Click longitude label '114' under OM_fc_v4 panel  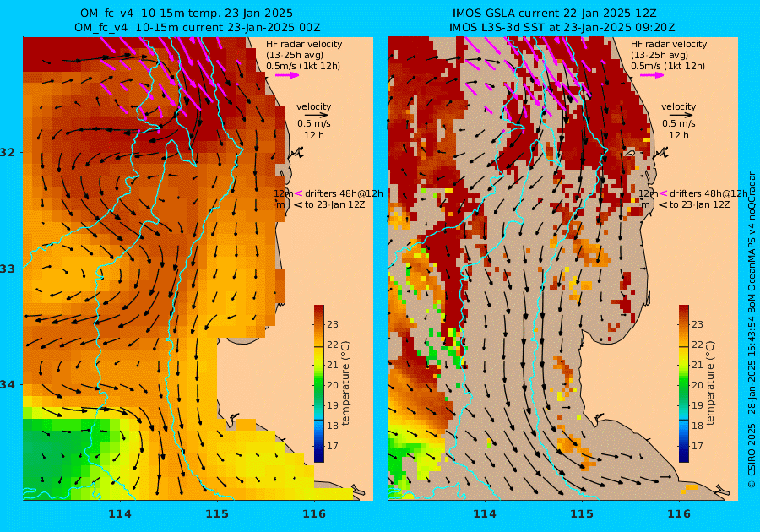[x=120, y=513]
